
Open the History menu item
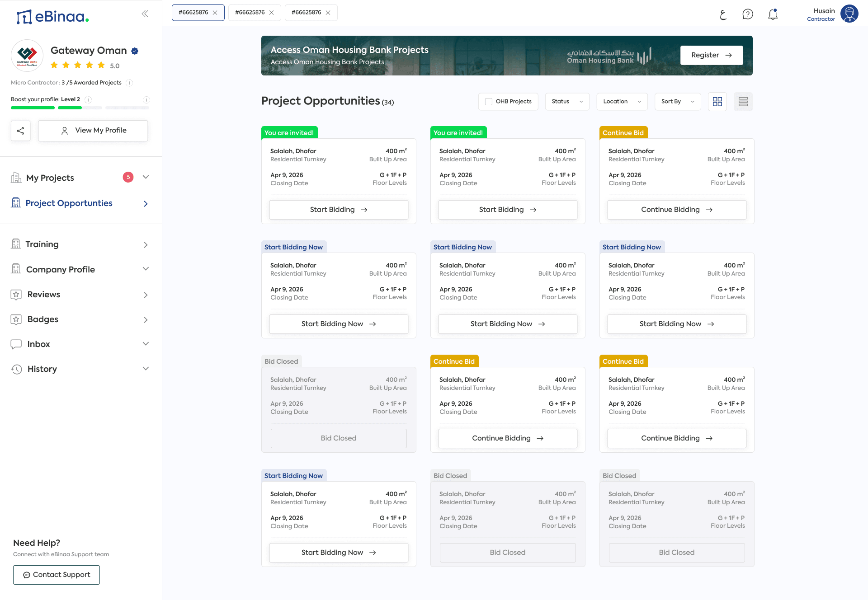click(x=80, y=369)
